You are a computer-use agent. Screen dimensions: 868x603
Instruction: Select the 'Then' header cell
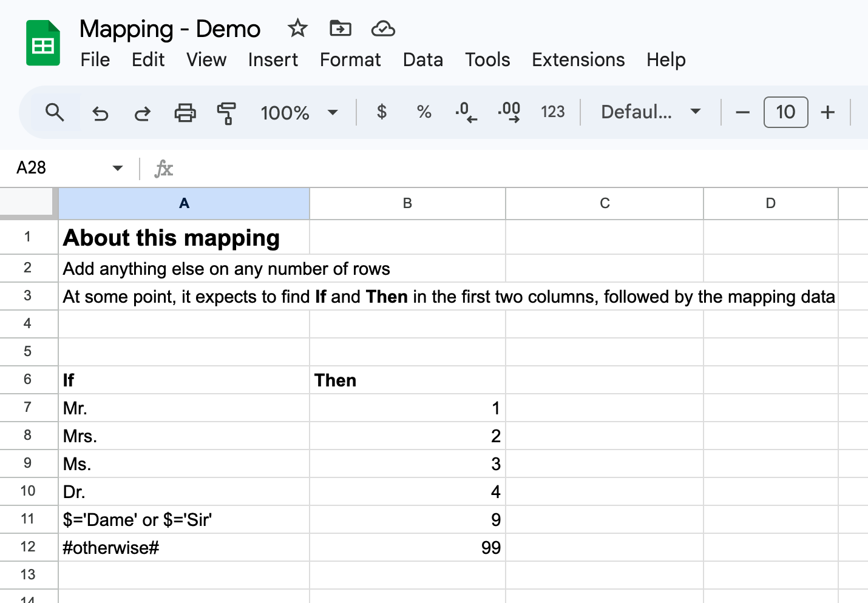407,380
